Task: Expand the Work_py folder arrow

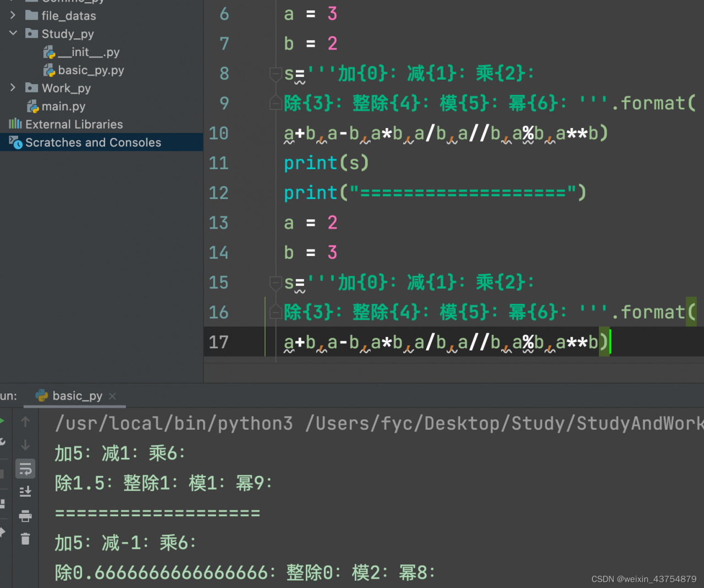Action: pos(13,88)
